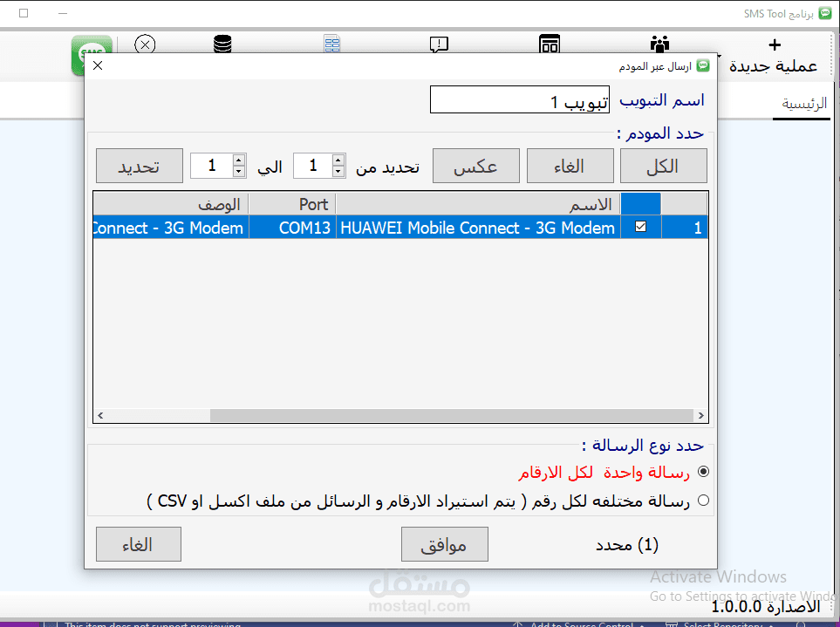Click the circled X icon in toolbar
Screen dimensions: 840x627
145,44
